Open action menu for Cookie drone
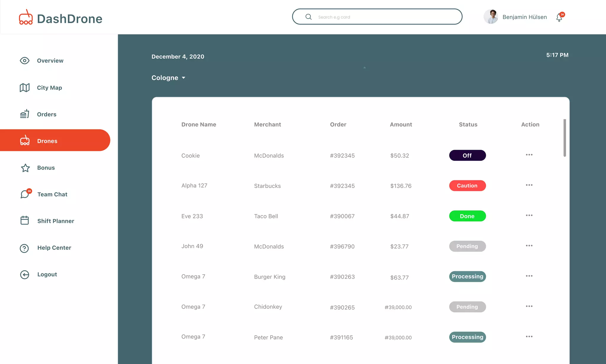This screenshot has width=606, height=364. (x=529, y=155)
